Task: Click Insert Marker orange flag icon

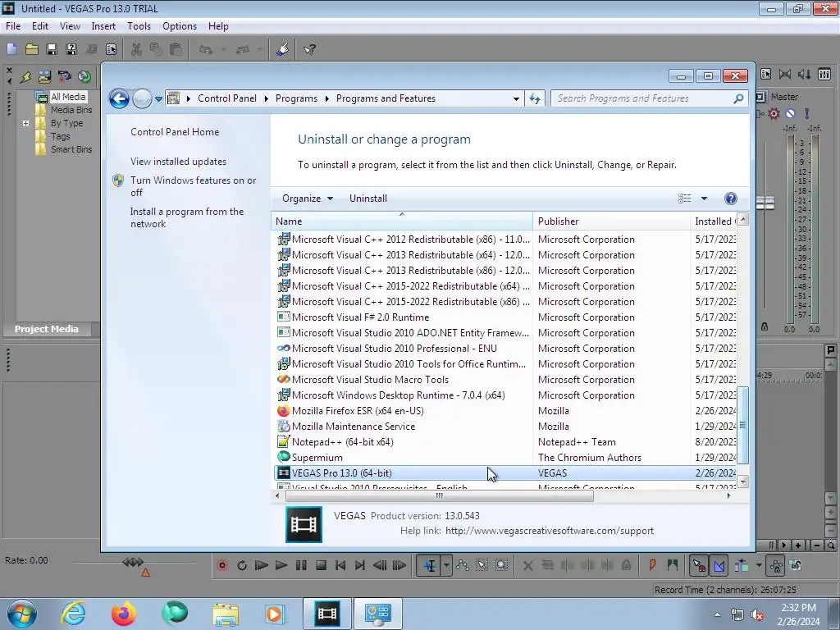Action: [x=652, y=565]
